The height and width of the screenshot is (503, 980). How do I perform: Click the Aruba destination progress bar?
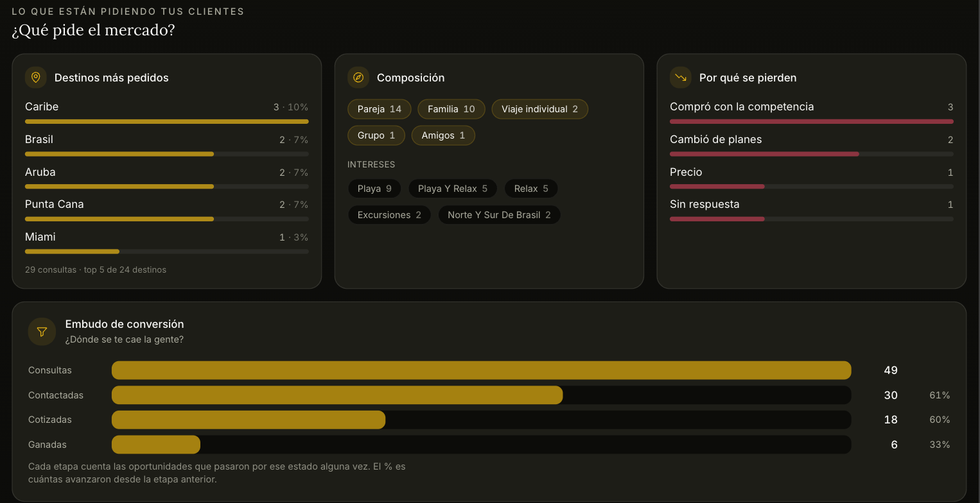[x=167, y=187]
